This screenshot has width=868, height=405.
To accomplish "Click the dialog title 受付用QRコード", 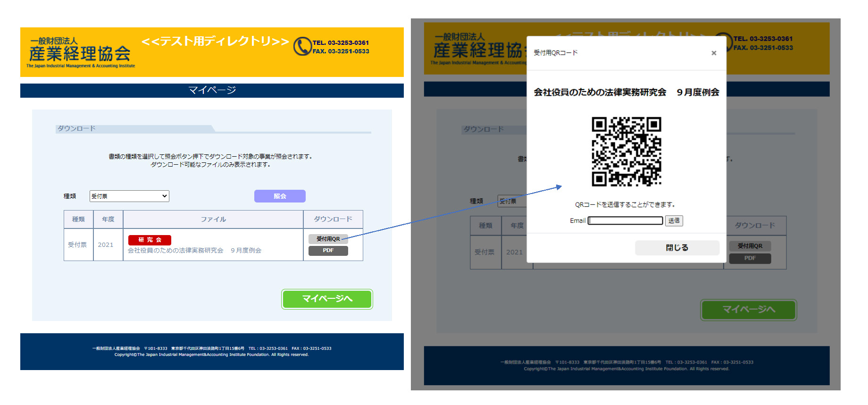I will tap(555, 53).
